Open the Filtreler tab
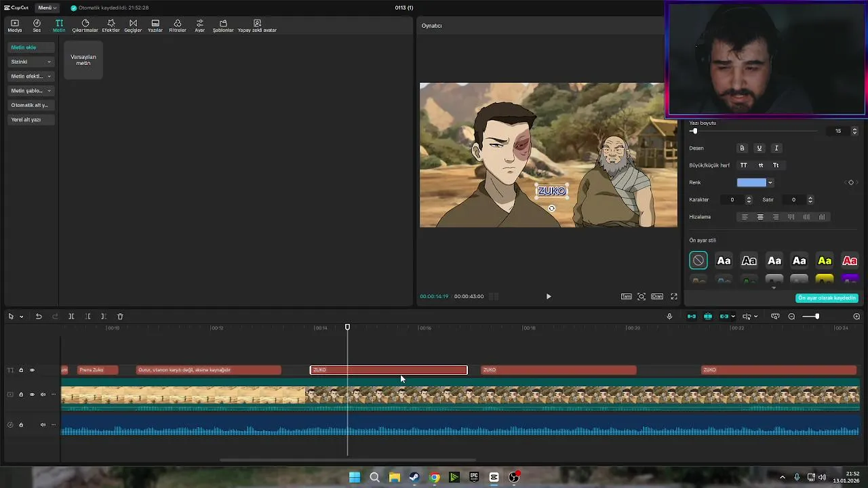Viewport: 868px width, 488px height. (178, 26)
